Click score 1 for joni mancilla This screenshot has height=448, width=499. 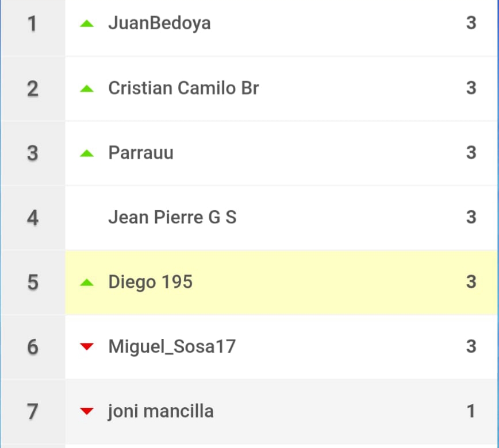pos(471,411)
